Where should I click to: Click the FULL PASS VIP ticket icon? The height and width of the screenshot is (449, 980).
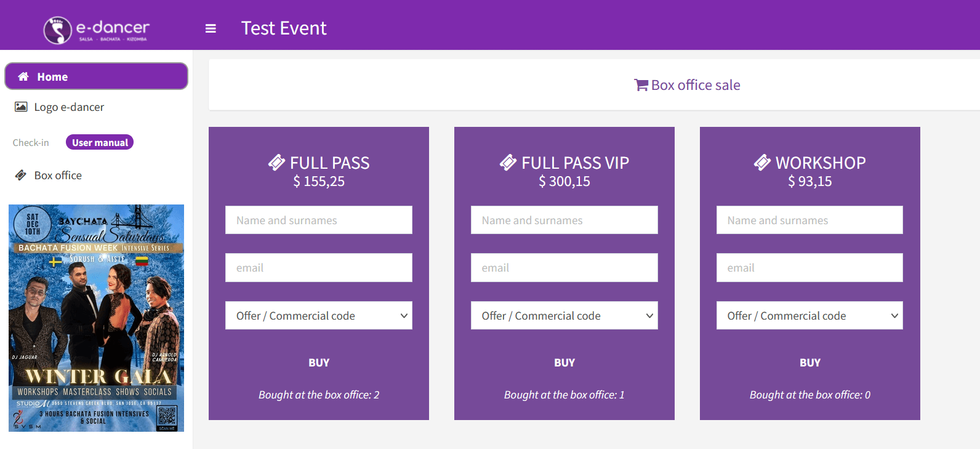508,163
